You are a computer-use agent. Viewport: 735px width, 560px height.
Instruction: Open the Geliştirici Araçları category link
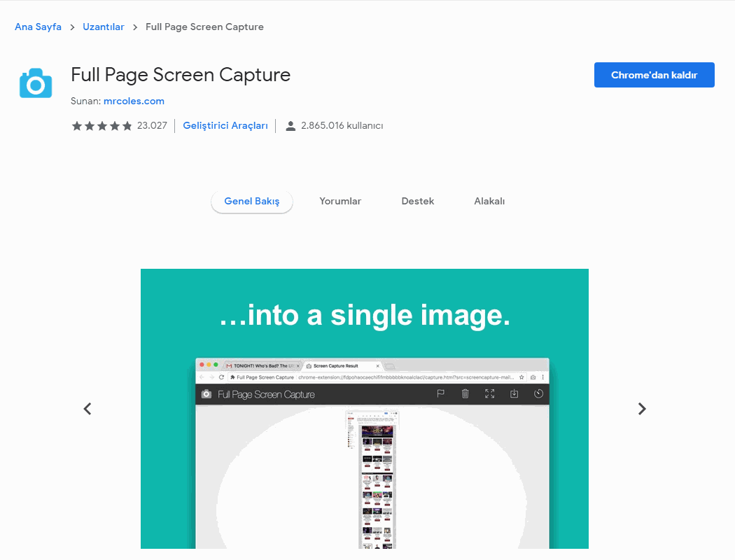[225, 126]
